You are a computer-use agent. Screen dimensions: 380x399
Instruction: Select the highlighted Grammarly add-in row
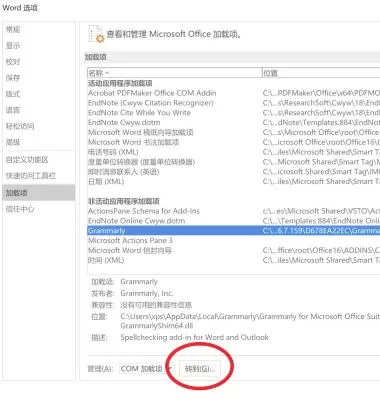pyautogui.click(x=234, y=231)
